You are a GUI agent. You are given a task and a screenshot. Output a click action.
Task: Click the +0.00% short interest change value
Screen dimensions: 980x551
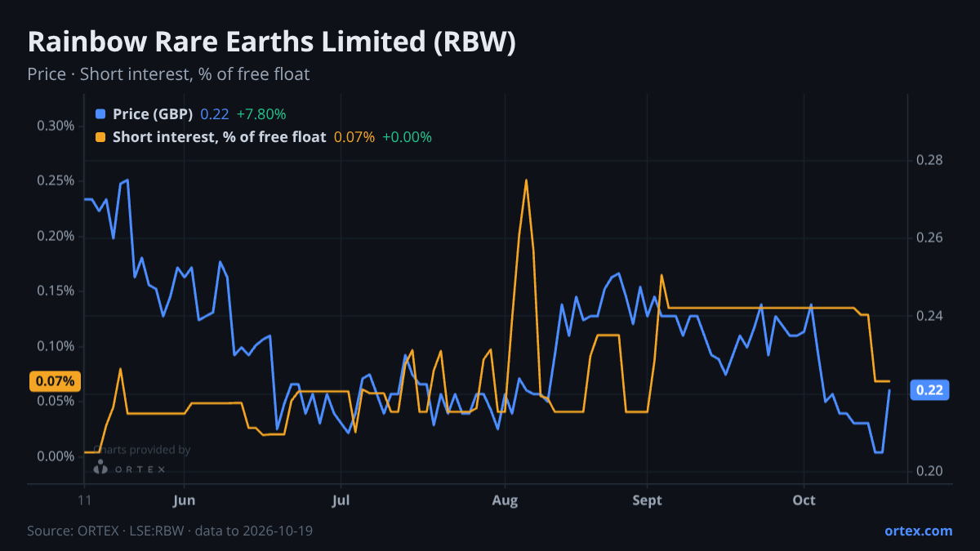pos(407,137)
